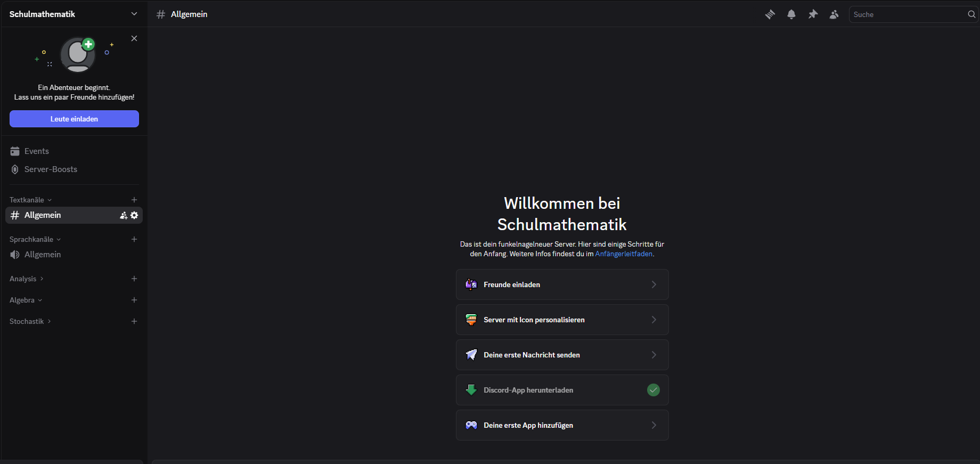Close the invite friends banner
980x464 pixels.
pos(134,38)
